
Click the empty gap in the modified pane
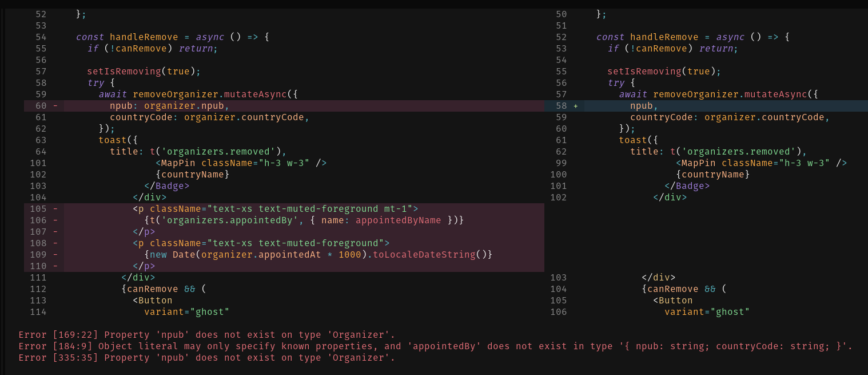(703, 238)
